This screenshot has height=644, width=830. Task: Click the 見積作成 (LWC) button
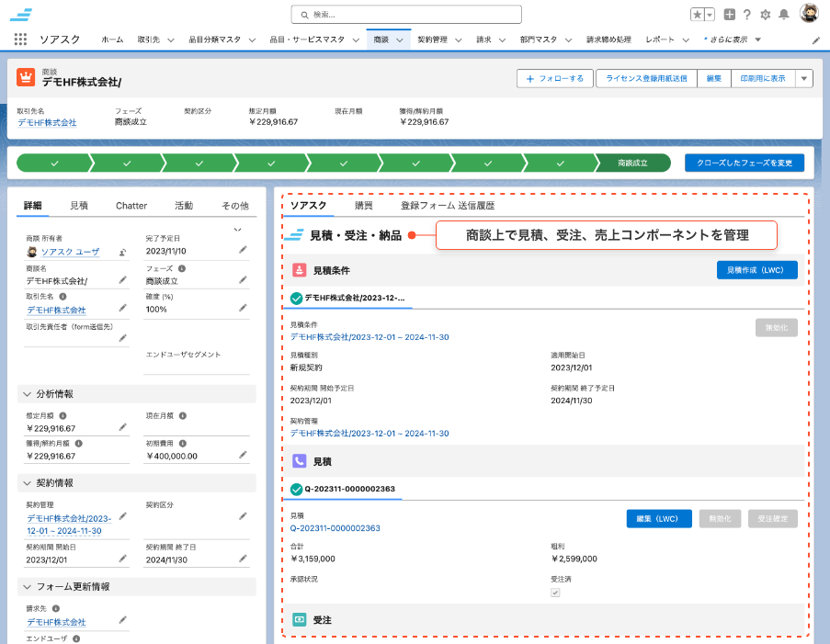757,270
